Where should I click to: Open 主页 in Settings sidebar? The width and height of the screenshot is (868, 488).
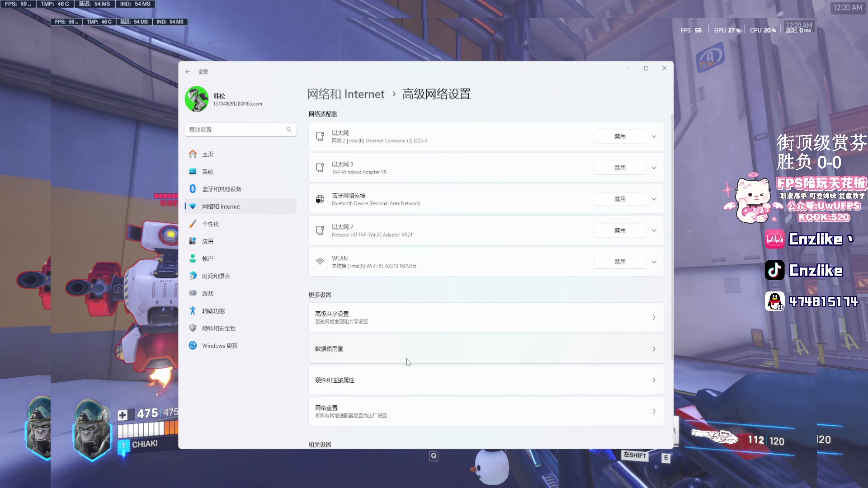point(241,154)
